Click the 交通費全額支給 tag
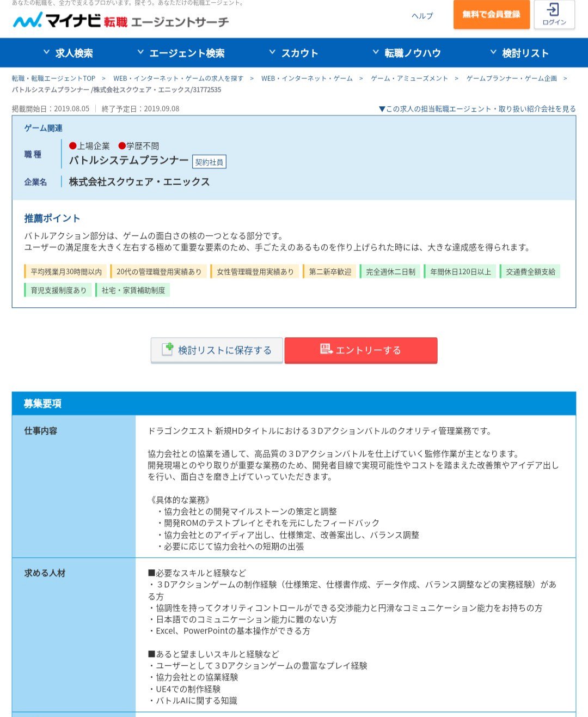Image resolution: width=588 pixels, height=717 pixels. pos(530,271)
